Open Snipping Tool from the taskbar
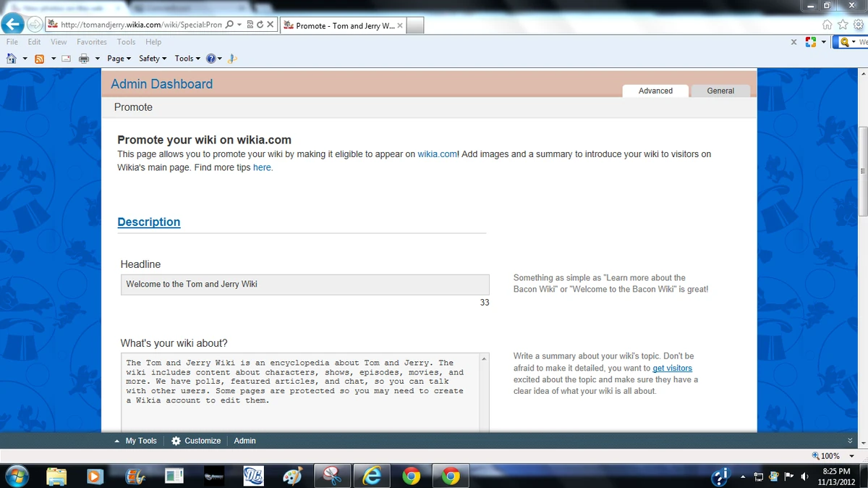The width and height of the screenshot is (868, 488). click(332, 476)
